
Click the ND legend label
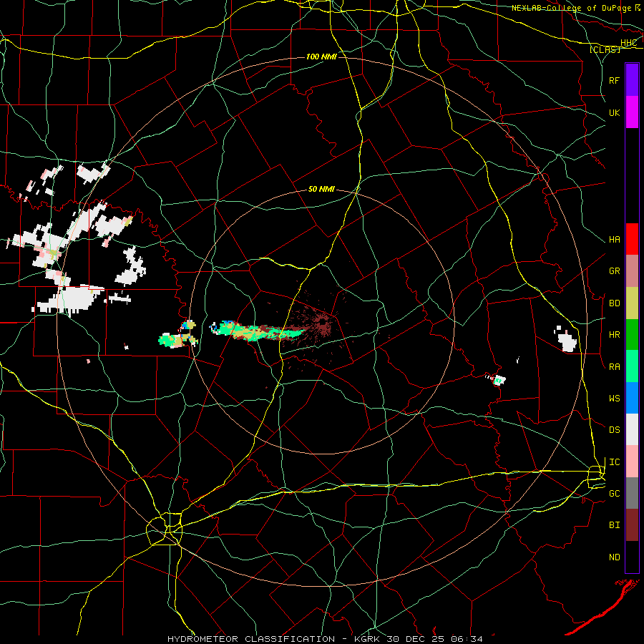(x=614, y=557)
